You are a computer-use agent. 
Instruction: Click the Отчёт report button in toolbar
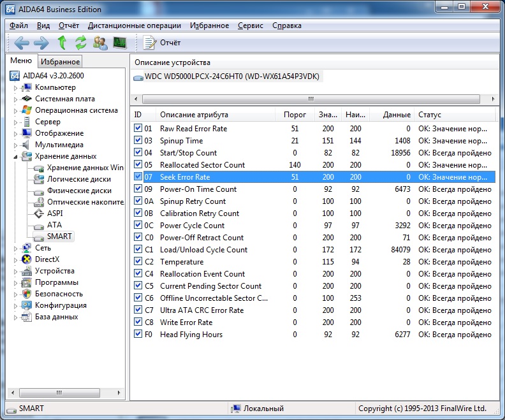162,43
